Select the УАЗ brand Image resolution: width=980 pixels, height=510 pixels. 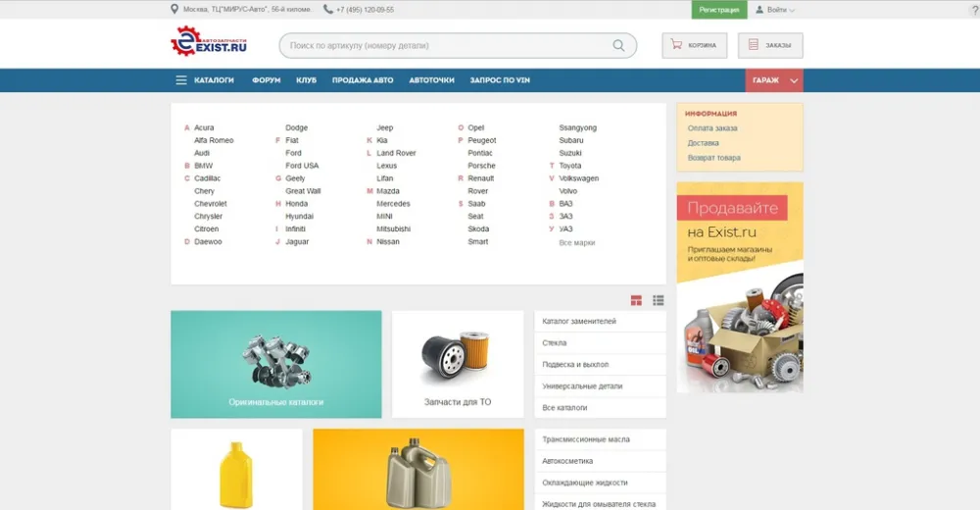[x=565, y=229]
